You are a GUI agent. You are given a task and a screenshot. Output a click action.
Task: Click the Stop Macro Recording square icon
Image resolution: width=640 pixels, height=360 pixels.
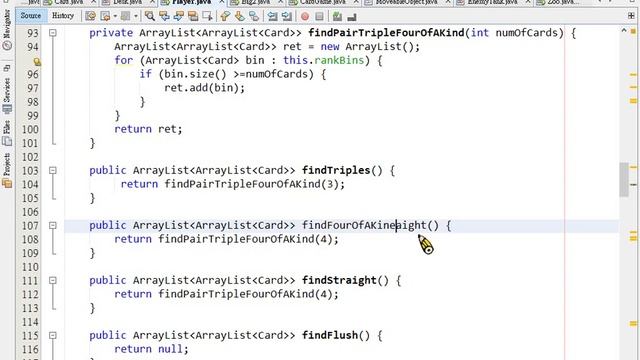[x=319, y=17]
